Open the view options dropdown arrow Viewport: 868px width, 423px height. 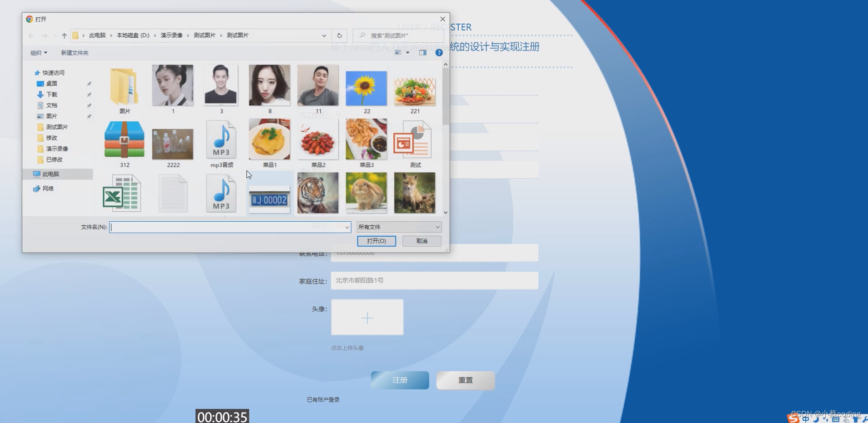pos(408,53)
